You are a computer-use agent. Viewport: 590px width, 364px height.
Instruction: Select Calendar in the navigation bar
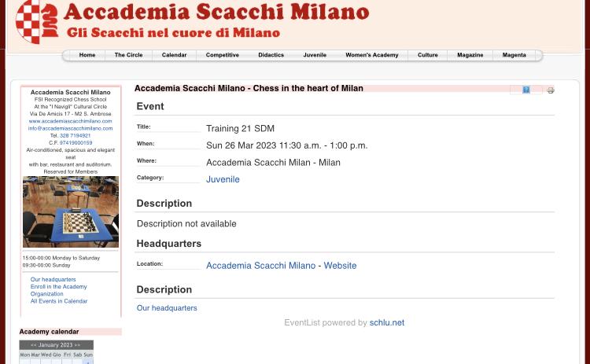174,55
